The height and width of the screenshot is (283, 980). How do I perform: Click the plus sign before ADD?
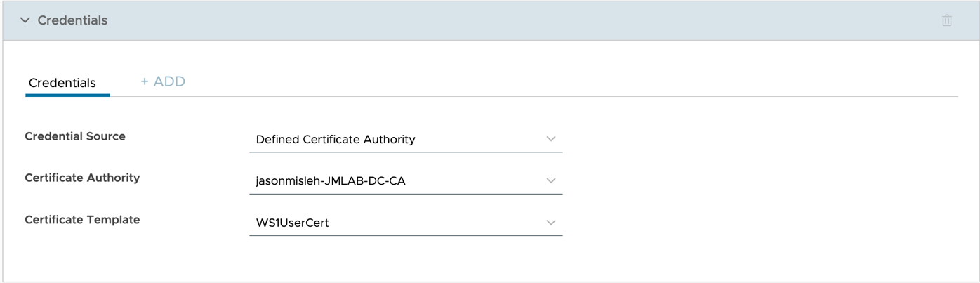click(x=145, y=81)
